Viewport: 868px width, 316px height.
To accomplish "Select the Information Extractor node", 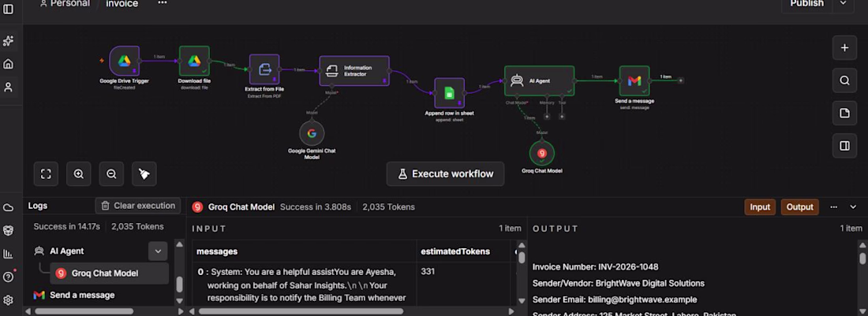I will (x=354, y=71).
